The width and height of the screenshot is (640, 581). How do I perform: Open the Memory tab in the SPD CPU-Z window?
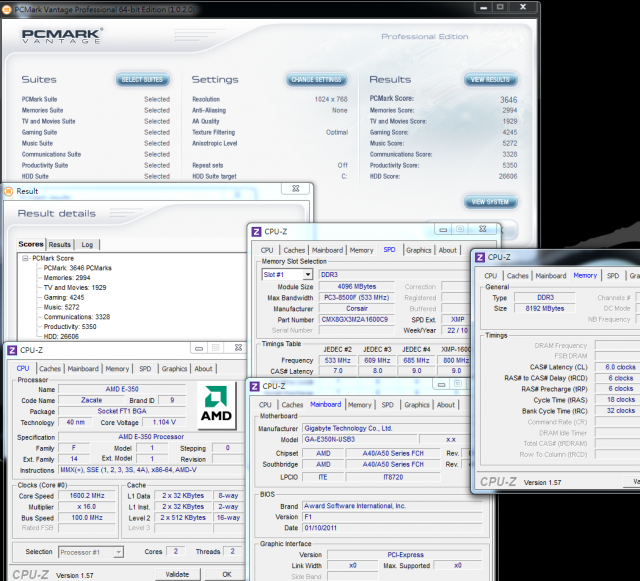pyautogui.click(x=361, y=250)
